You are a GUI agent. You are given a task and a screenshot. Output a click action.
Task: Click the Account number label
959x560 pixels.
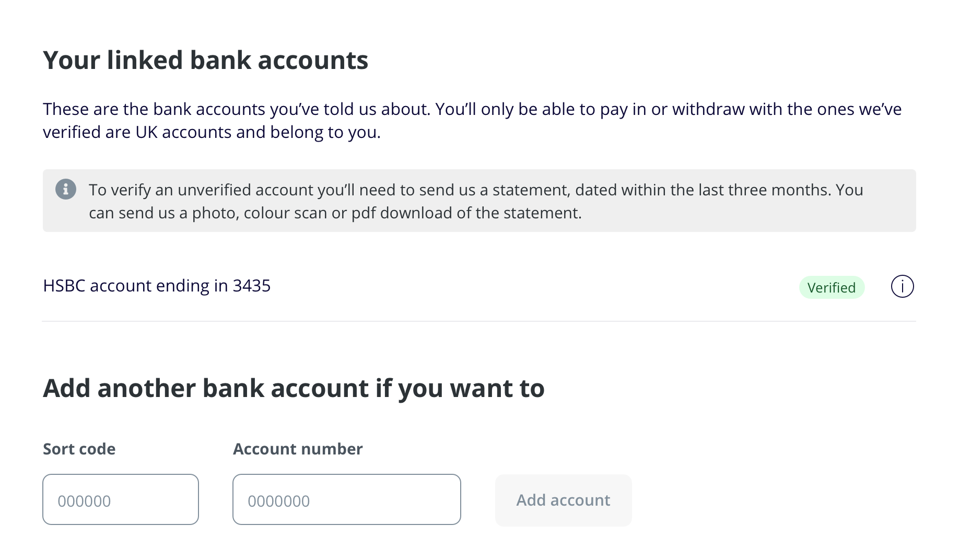pos(298,449)
